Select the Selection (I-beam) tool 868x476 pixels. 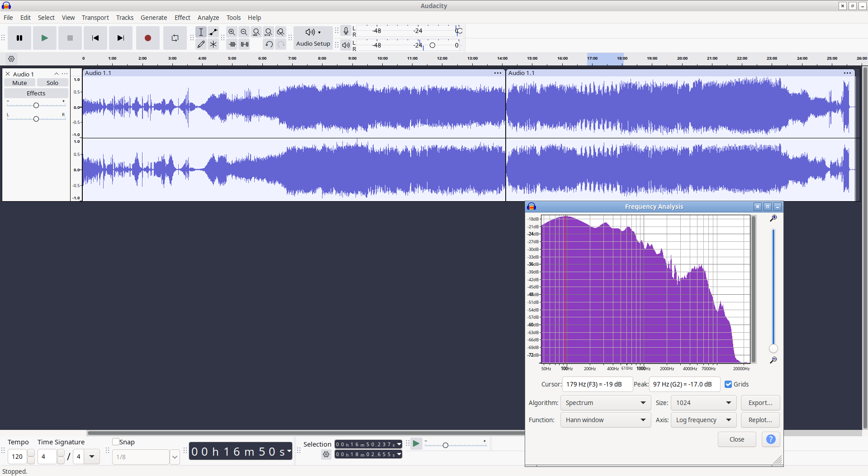201,32
